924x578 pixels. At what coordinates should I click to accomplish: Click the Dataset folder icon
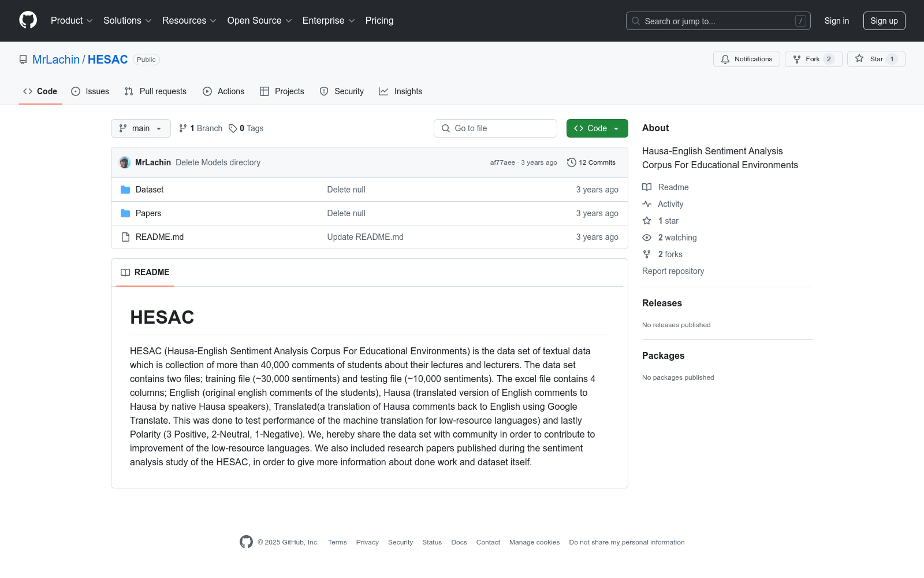point(125,190)
